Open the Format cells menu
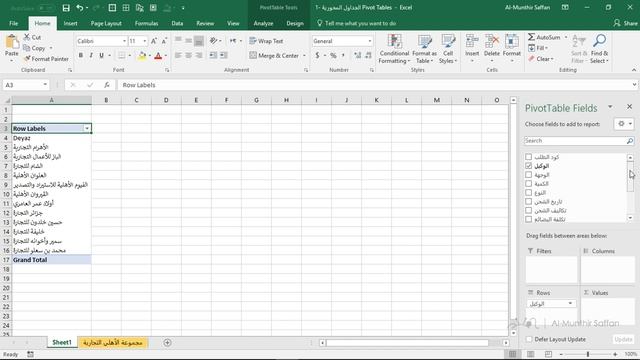 point(511,49)
